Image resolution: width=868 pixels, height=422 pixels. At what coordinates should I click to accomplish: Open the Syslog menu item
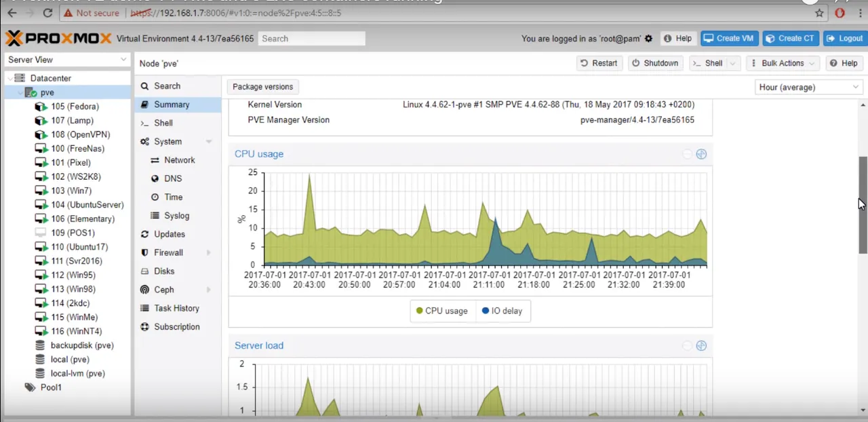tap(178, 216)
